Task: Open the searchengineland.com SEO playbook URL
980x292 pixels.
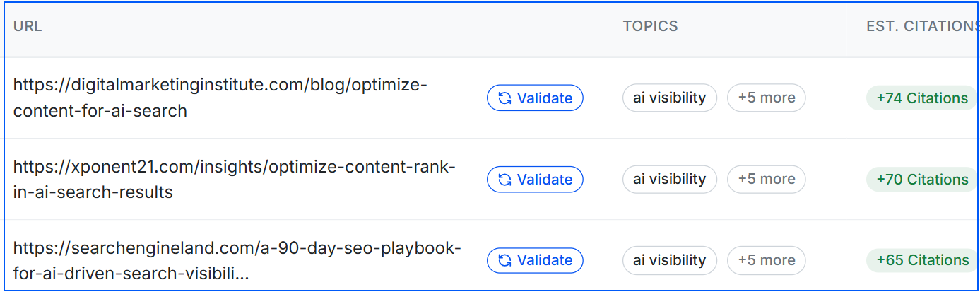Action: coord(236,260)
